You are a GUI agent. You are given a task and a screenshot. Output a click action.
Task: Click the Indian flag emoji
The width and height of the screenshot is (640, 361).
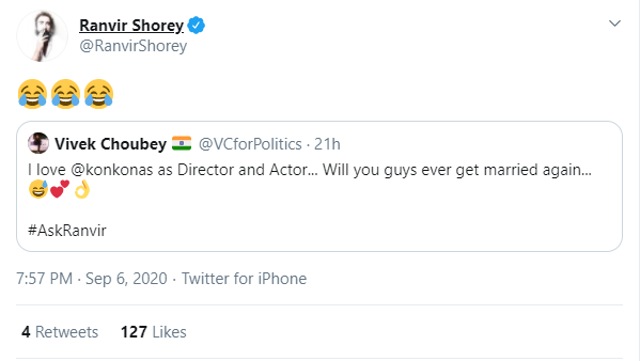click(182, 143)
